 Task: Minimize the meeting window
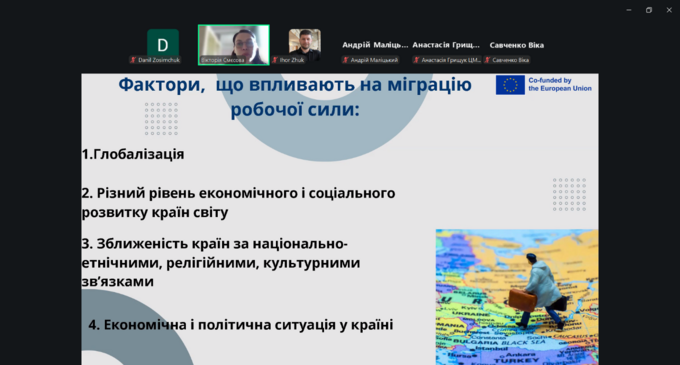[629, 10]
